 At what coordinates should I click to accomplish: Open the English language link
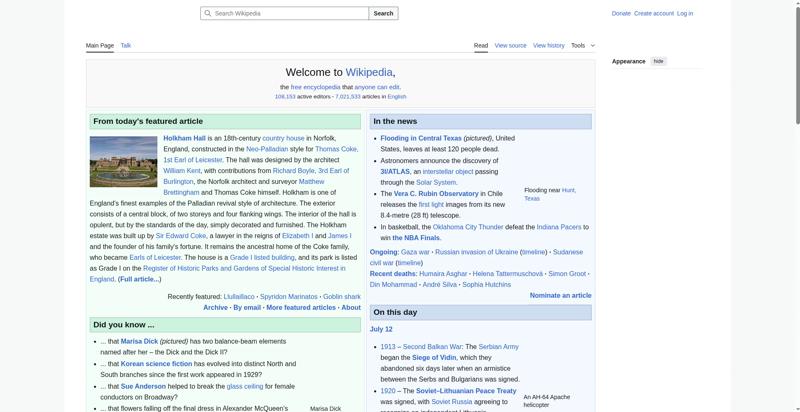click(x=397, y=96)
